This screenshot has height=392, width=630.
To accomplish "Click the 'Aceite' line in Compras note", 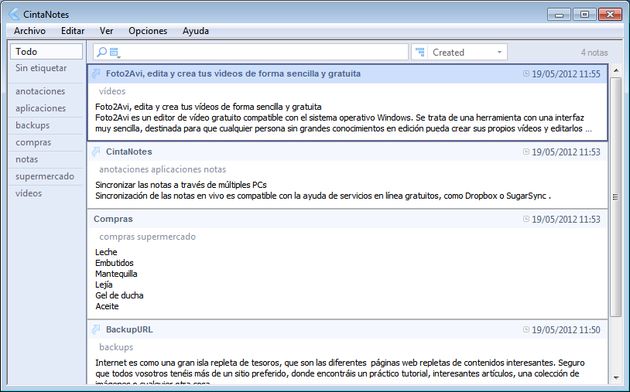I will coord(107,306).
